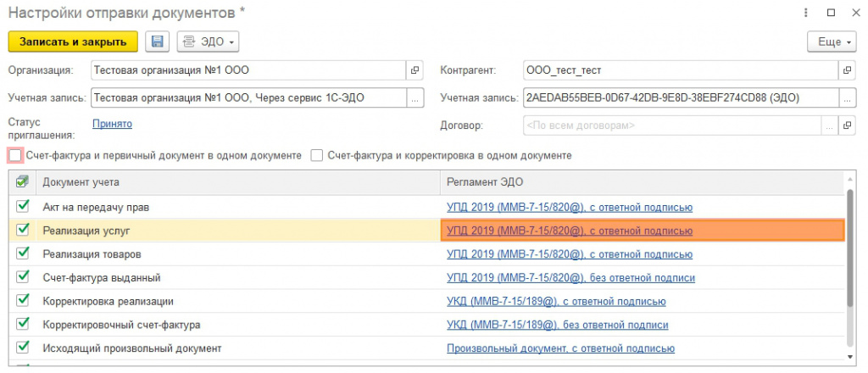Click the save (floppy disk) icon
The height and width of the screenshot is (373, 868).
(x=158, y=42)
